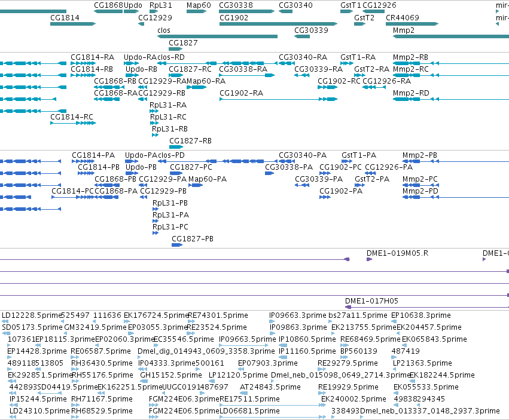Click the Updo gene feature
Screen dimensions: 509x420
(131, 11)
